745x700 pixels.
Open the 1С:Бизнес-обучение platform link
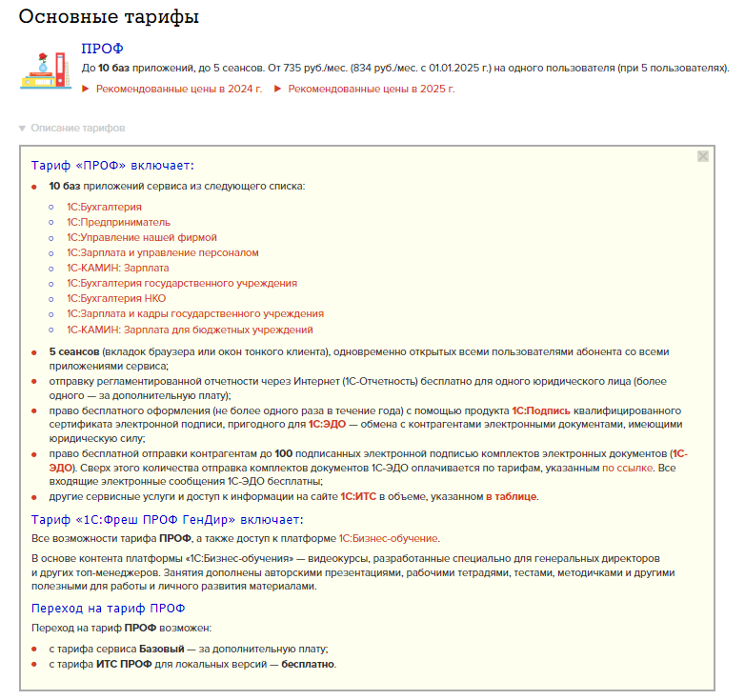pos(388,538)
